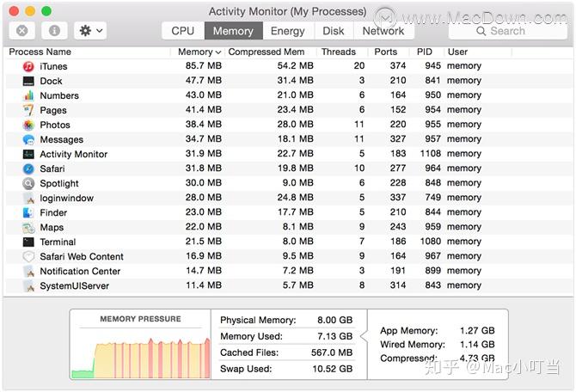This screenshot has width=576, height=392.
Task: Click the Photos process icon
Action: pyautogui.click(x=28, y=125)
